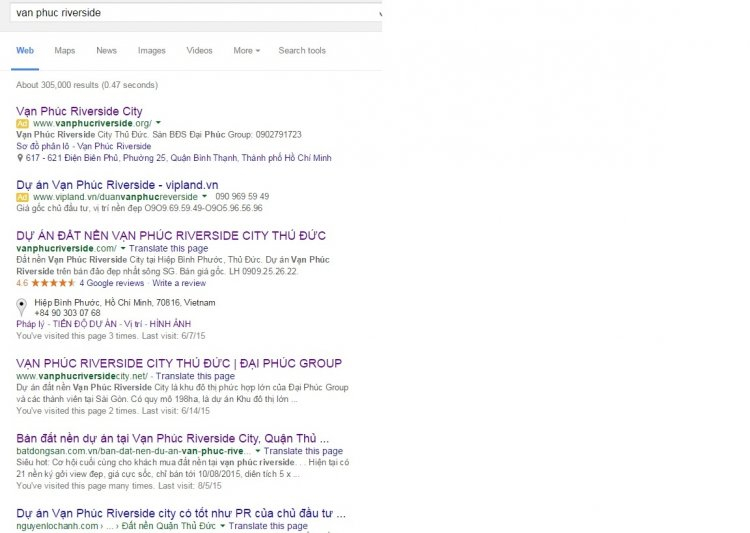Click 'Translate this page' for nguyenlochanh.com
The image size is (750, 533).
(x=268, y=526)
